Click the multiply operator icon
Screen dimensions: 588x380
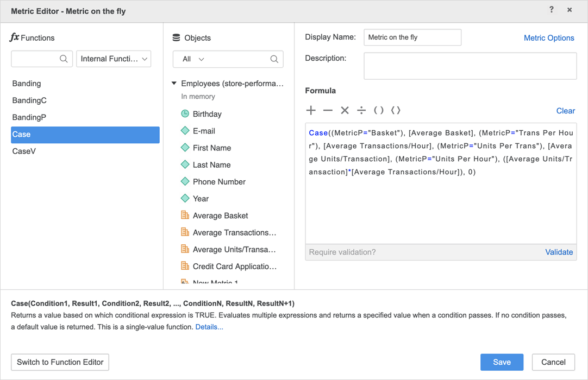pos(345,111)
